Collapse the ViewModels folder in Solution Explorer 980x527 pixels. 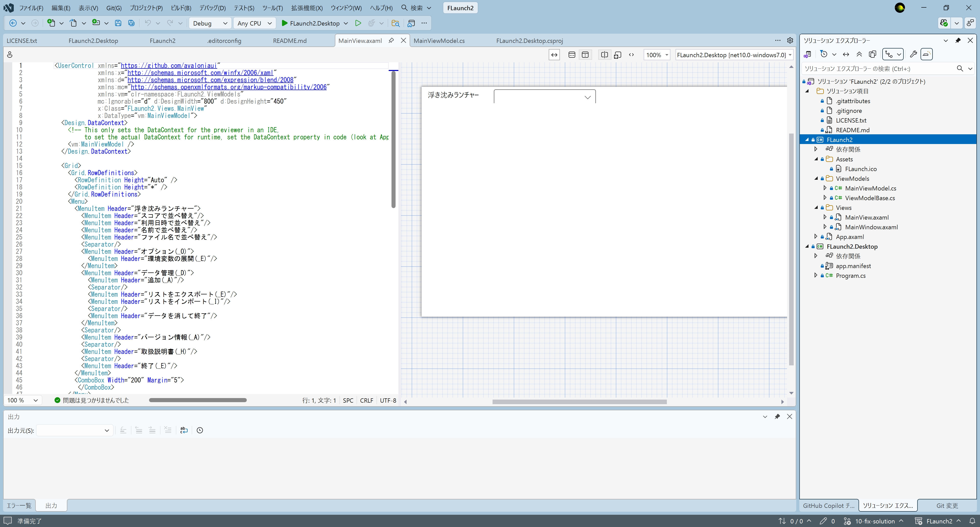pos(816,178)
